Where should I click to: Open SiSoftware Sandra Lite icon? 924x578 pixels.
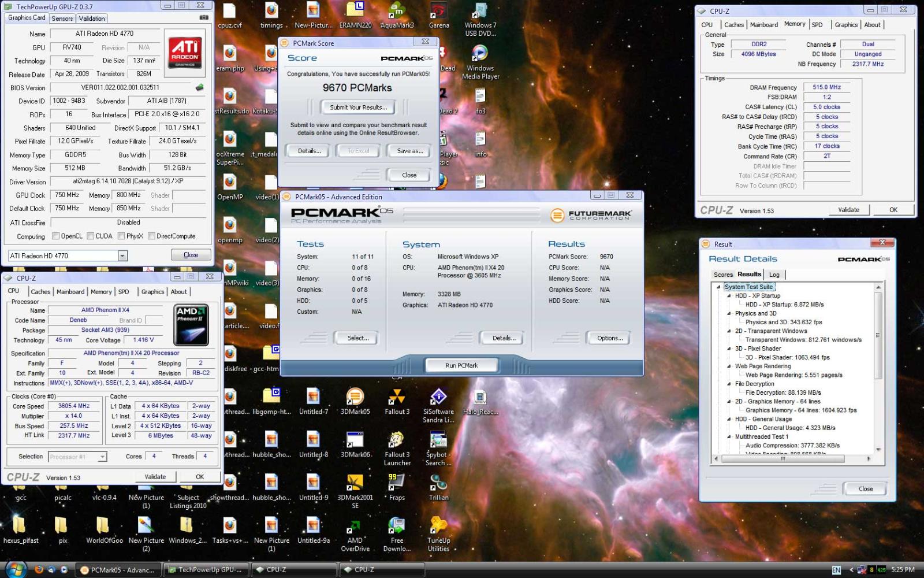tap(439, 406)
